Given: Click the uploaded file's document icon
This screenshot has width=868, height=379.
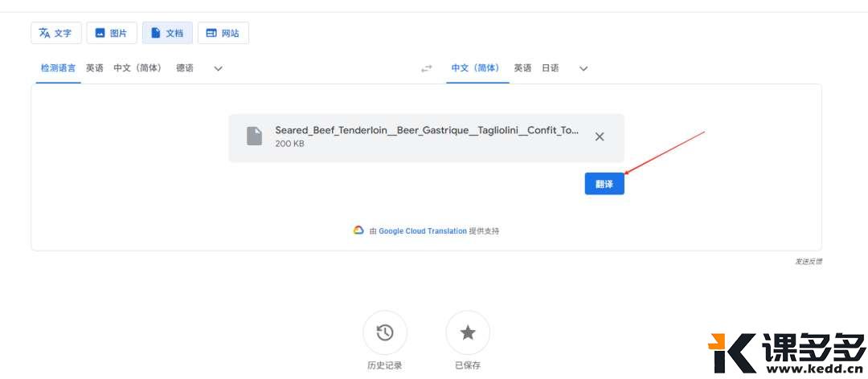Looking at the screenshot, I should coord(254,137).
